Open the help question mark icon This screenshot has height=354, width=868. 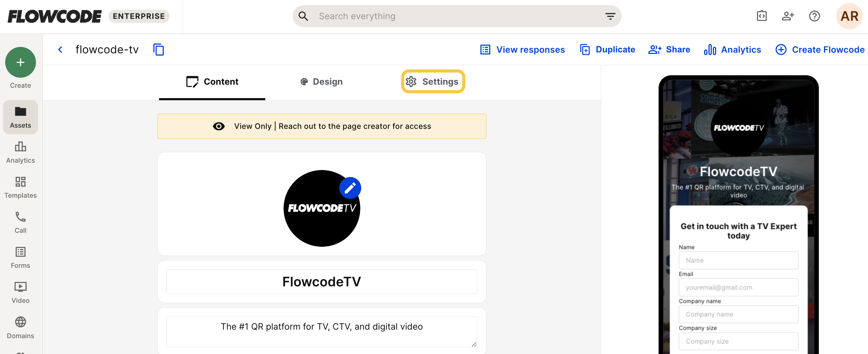pyautogui.click(x=814, y=16)
